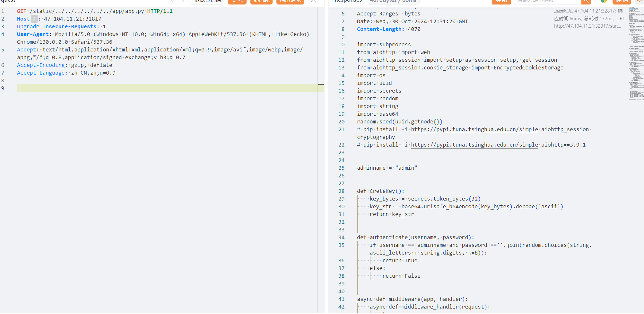Click the request editor scrollbar marker
Screen dimensions: 644x314
(x=321, y=84)
